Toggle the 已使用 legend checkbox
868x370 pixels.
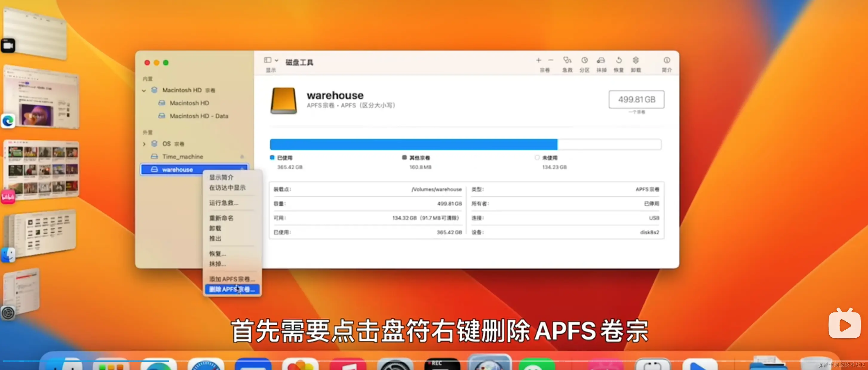(x=272, y=157)
